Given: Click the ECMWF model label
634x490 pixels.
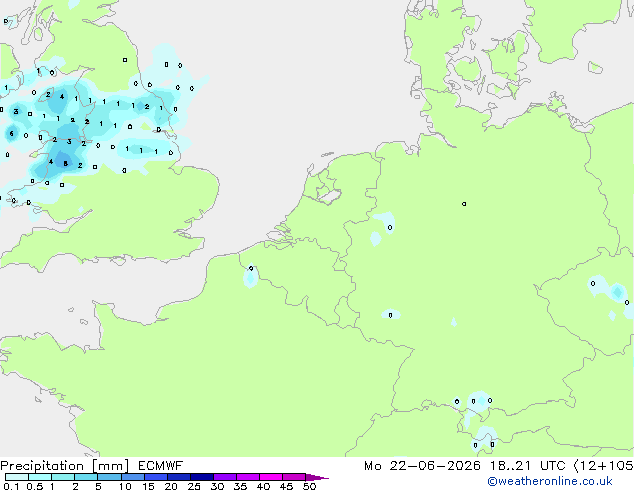Looking at the screenshot, I should click(x=161, y=466).
